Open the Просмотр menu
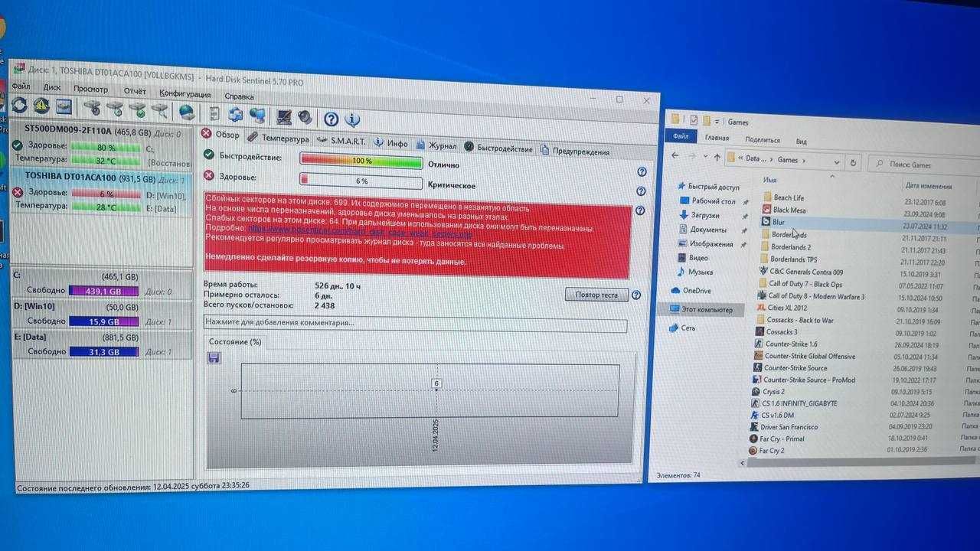 90,90
